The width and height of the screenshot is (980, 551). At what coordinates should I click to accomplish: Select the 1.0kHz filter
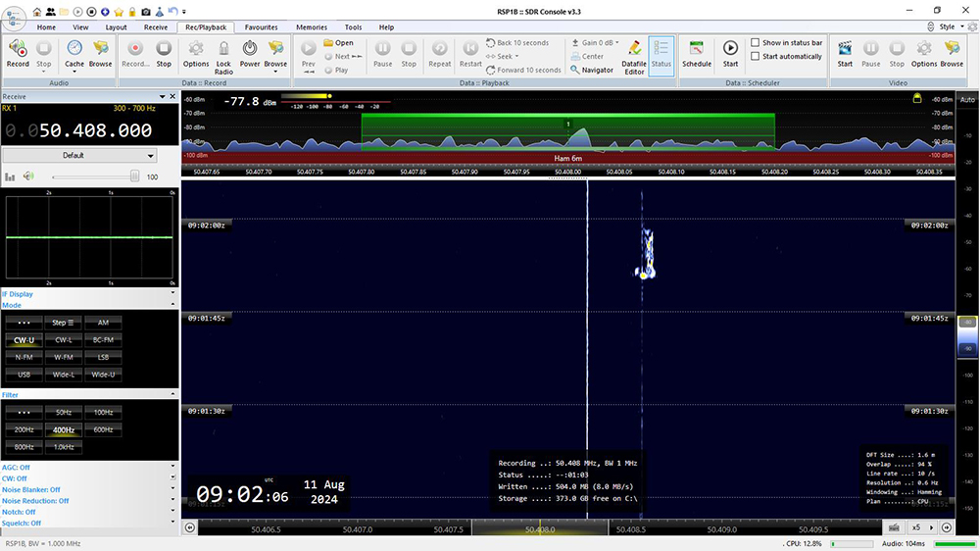(x=63, y=447)
